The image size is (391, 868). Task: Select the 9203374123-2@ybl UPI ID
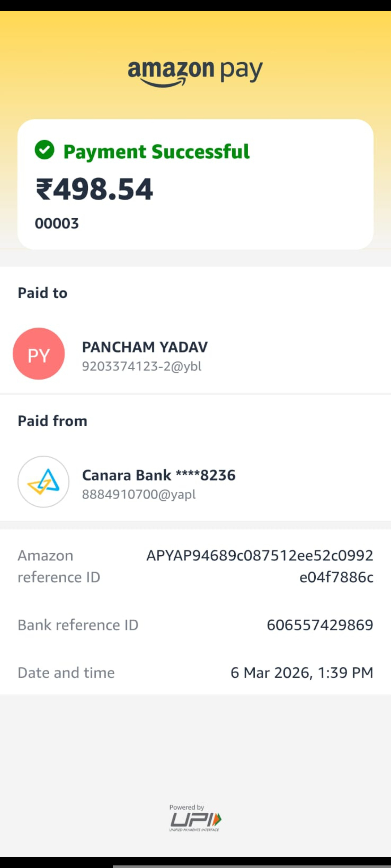coord(142,366)
